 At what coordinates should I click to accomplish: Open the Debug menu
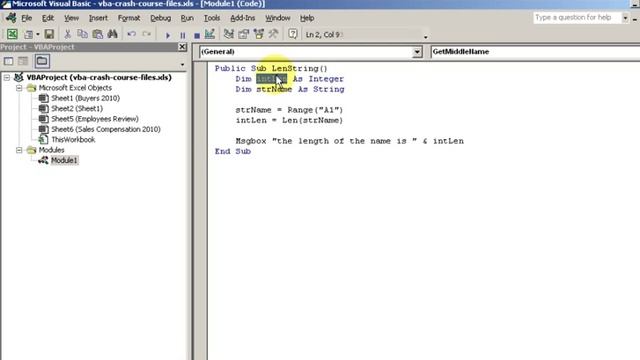tap(160, 18)
